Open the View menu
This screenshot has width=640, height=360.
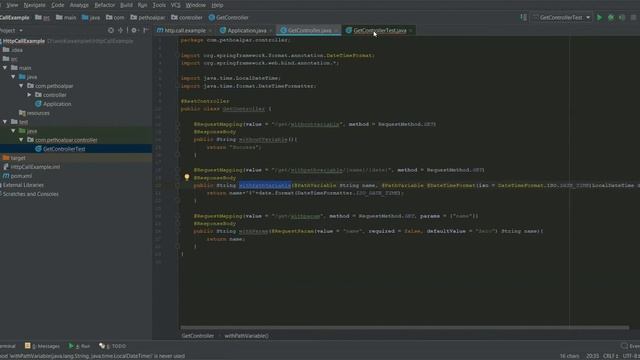tap(12, 5)
